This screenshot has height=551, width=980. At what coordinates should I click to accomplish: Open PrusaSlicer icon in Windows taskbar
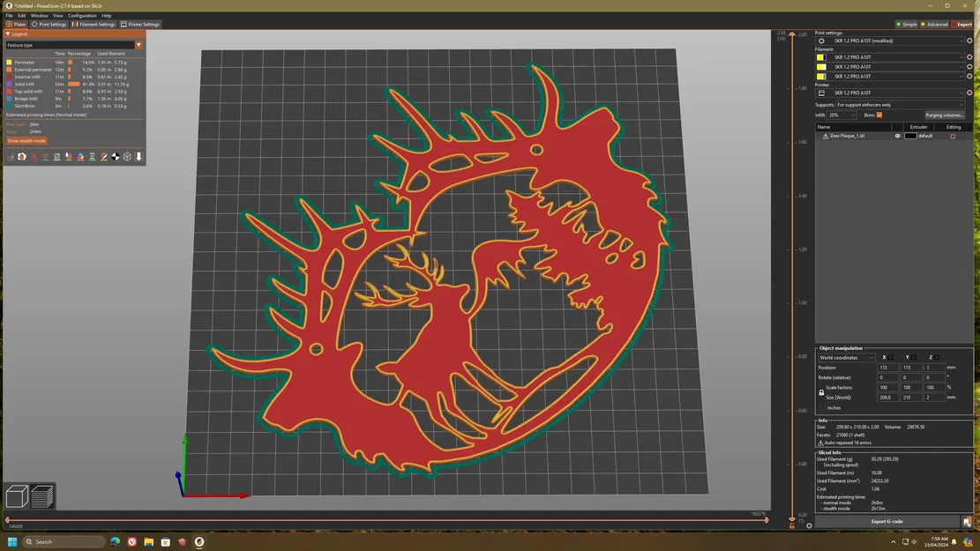click(199, 541)
